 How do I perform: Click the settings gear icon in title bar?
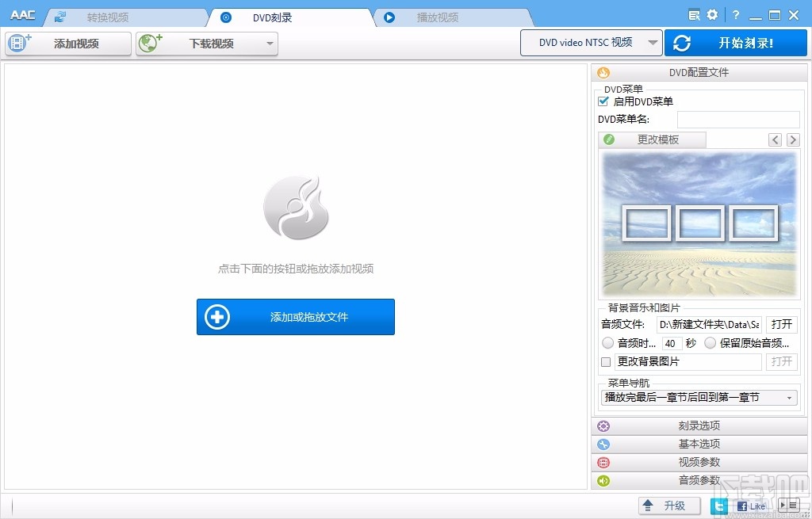point(711,14)
